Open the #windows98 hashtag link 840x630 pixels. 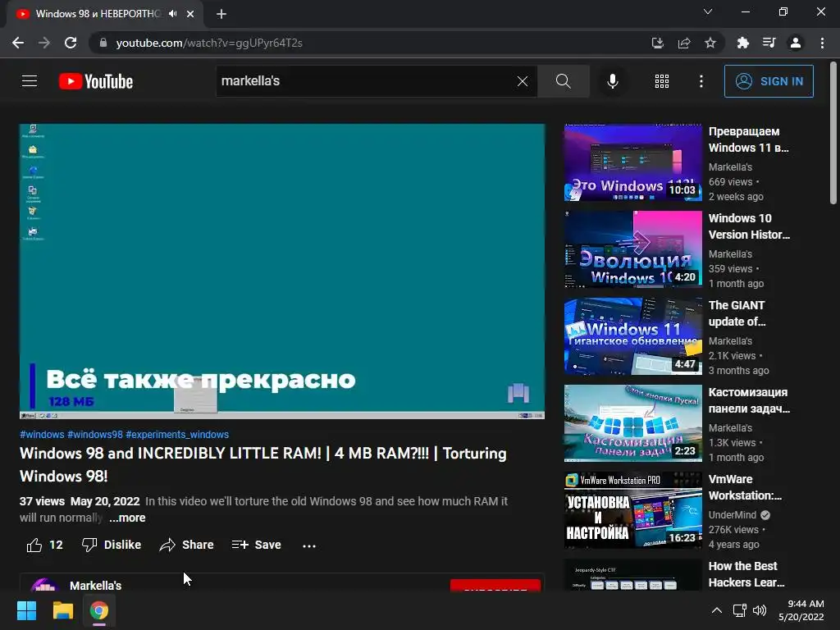95,435
